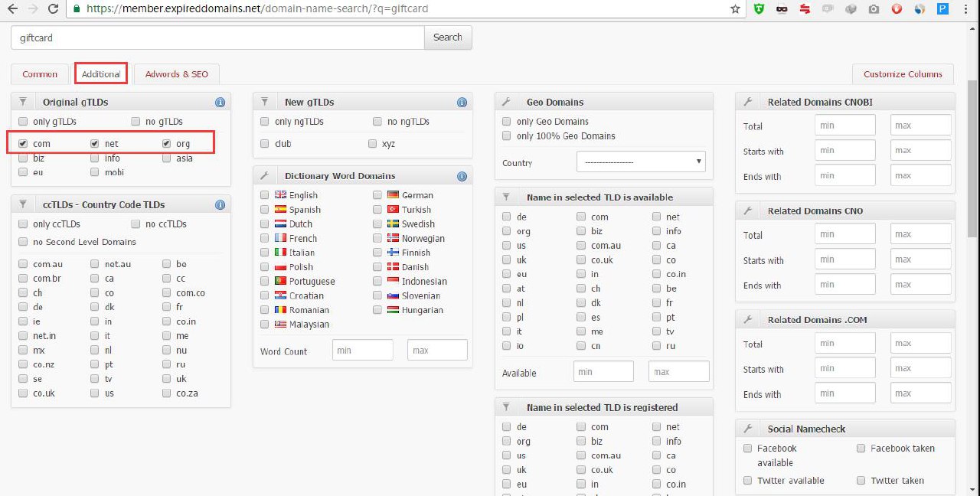Click the Word Count min input field
980x496 pixels.
pyautogui.click(x=362, y=351)
